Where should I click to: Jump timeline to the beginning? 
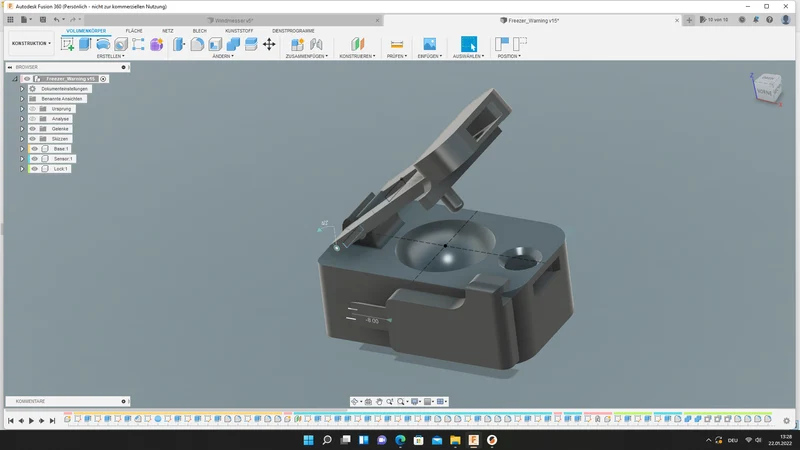click(x=10, y=421)
